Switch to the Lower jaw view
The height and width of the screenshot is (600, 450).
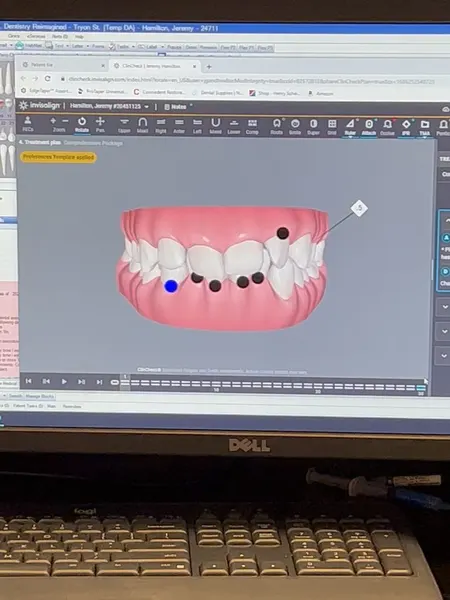point(234,126)
